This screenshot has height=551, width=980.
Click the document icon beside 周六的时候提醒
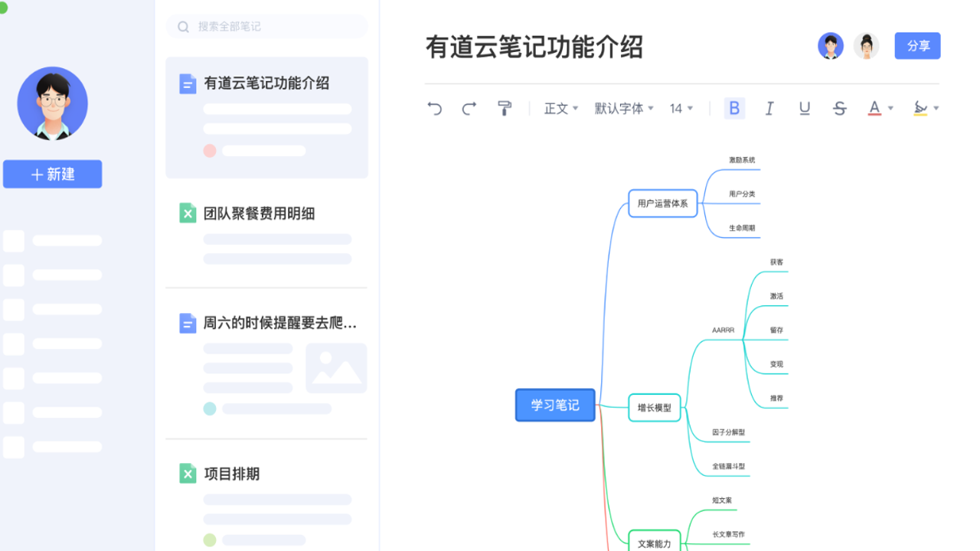pyautogui.click(x=188, y=323)
